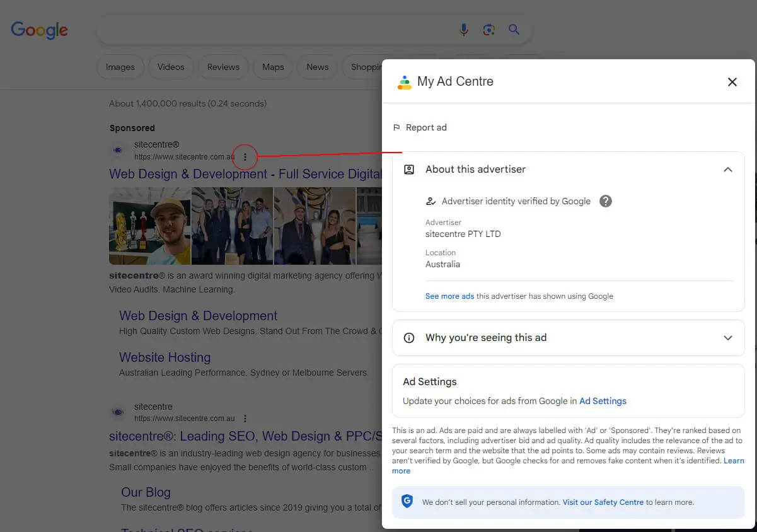Open the Web Design & Development sitelink
This screenshot has width=757, height=532.
pos(198,316)
